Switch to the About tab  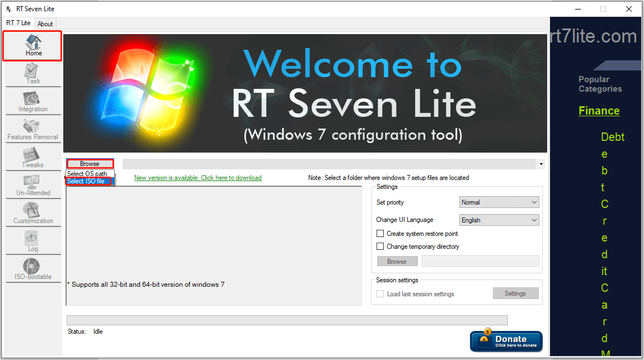45,24
